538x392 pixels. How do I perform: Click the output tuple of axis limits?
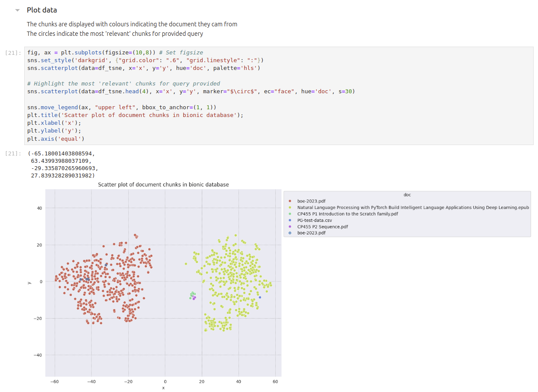pos(63,164)
